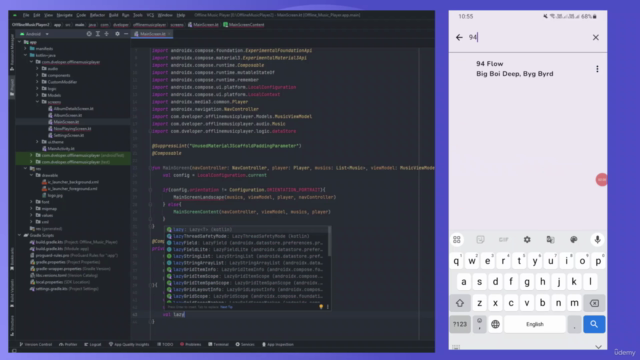Open the Logcat tool window

pyautogui.click(x=93, y=344)
